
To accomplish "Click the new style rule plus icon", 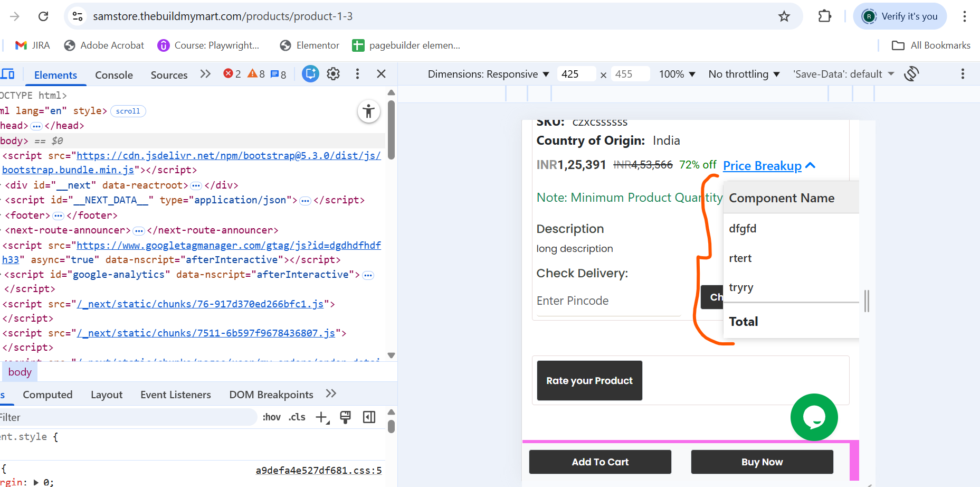I will pos(322,417).
